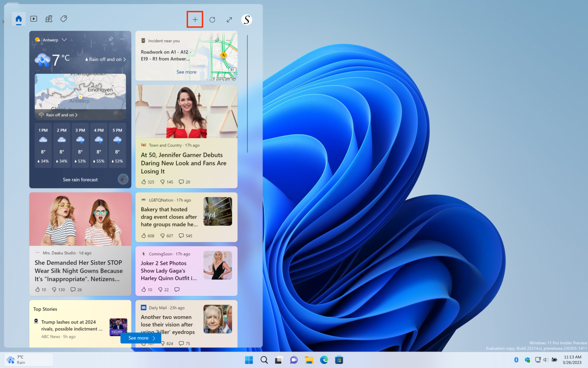Viewport: 588px width, 368px height.
Task: Open the weather widget's more options menu
Action: pos(122,39)
